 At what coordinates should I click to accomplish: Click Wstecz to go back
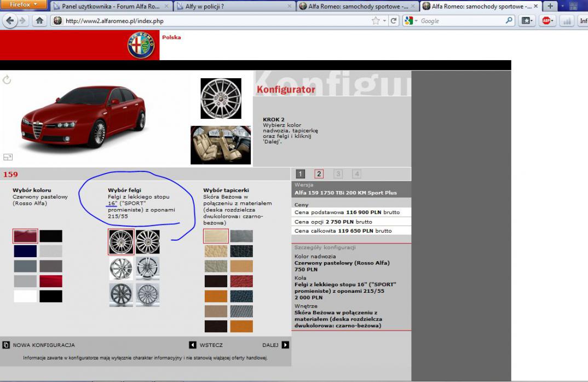(211, 345)
